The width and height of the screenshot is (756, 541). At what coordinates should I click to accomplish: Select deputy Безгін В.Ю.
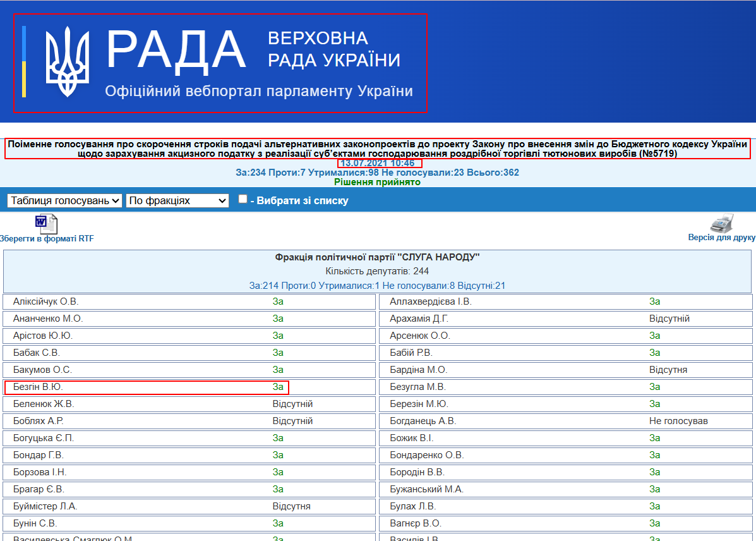tap(38, 387)
